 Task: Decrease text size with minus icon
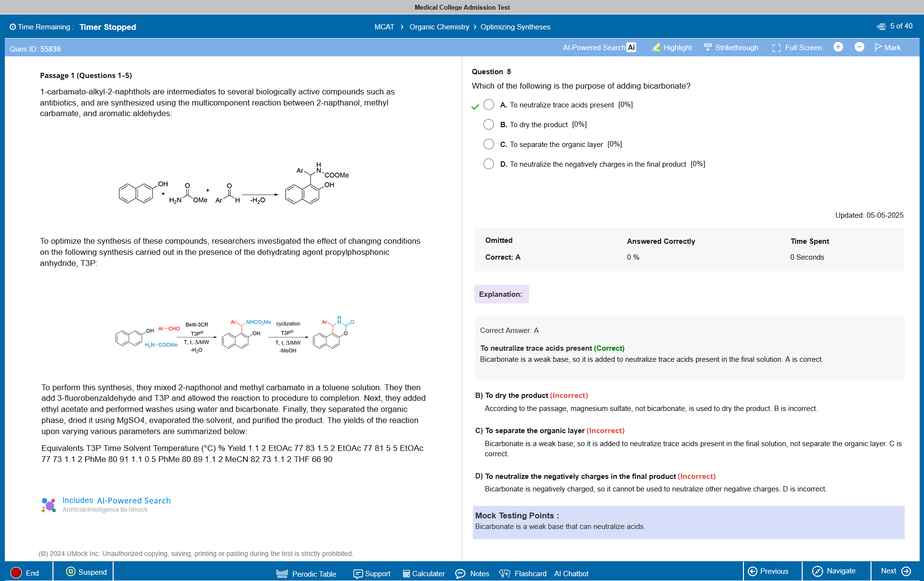pyautogui.click(x=859, y=47)
